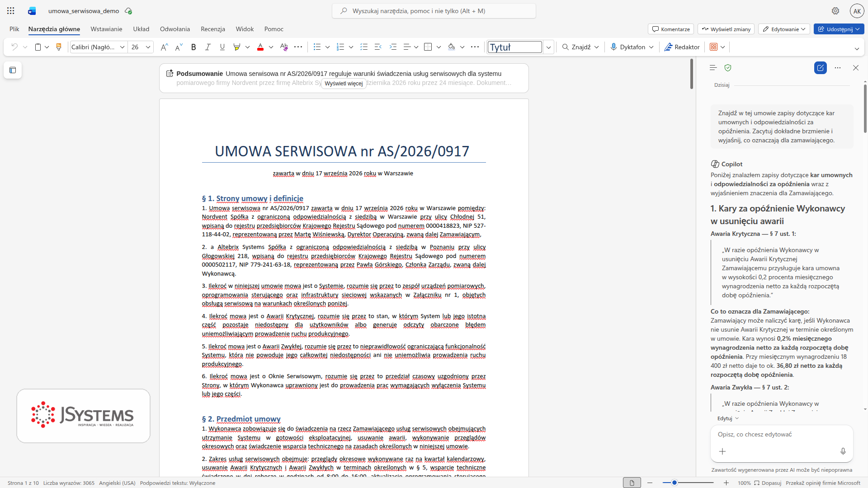Viewport: 868px width, 488px height.
Task: Open the AK account avatar
Action: click(x=857, y=11)
